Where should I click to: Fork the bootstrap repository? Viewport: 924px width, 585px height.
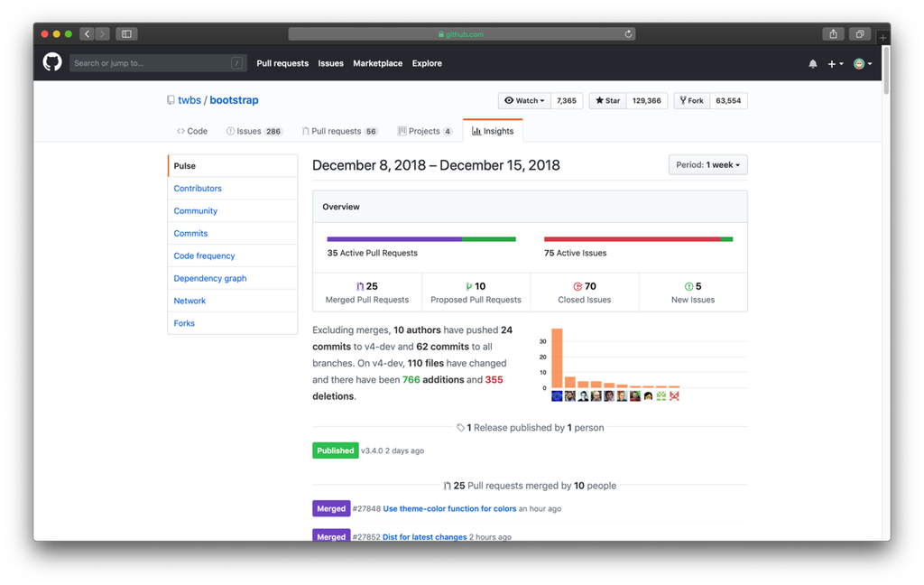(x=692, y=101)
